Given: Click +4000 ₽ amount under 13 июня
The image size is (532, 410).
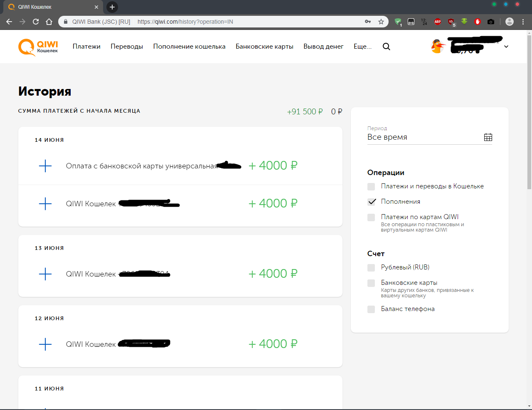Looking at the screenshot, I should click(x=273, y=274).
